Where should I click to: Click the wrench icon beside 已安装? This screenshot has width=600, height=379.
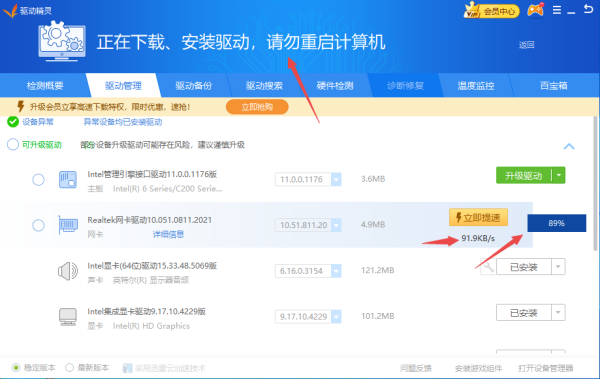[x=488, y=266]
